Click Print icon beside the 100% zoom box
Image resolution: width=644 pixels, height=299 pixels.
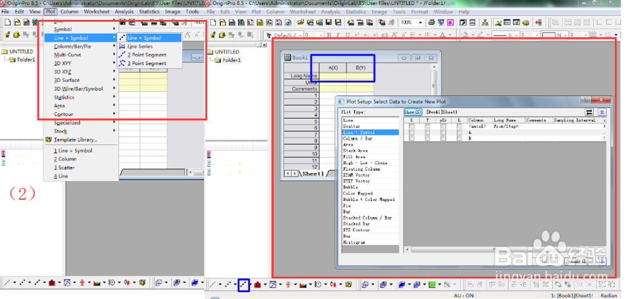431,23
